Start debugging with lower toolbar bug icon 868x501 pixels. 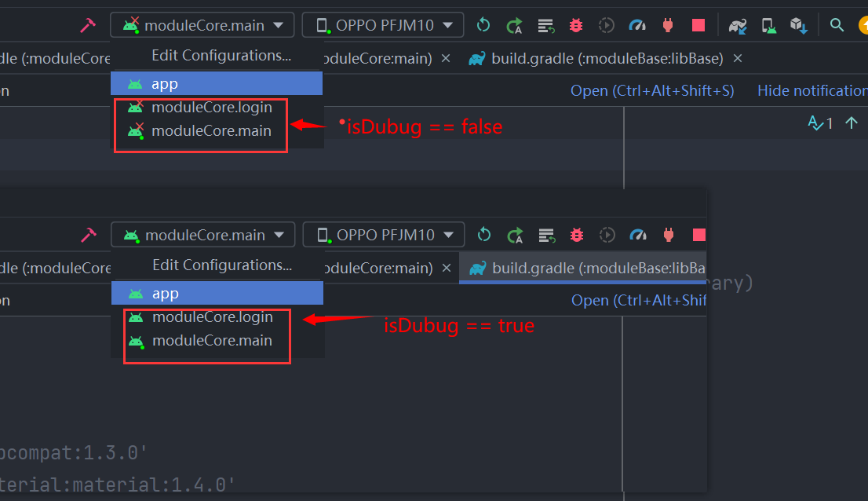[x=577, y=236]
